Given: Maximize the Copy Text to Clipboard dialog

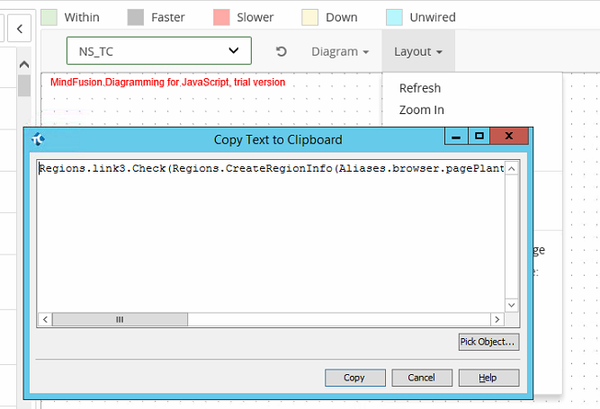Looking at the screenshot, I should (x=479, y=136).
